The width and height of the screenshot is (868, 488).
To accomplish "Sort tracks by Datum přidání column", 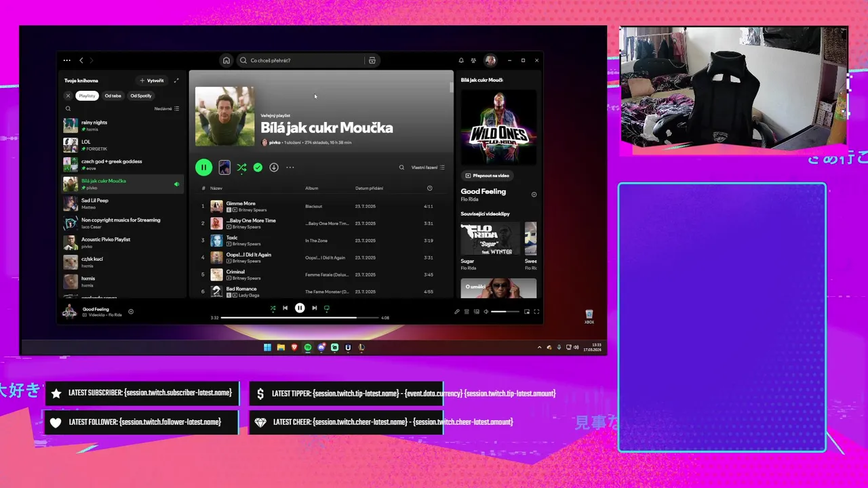I will click(x=370, y=188).
